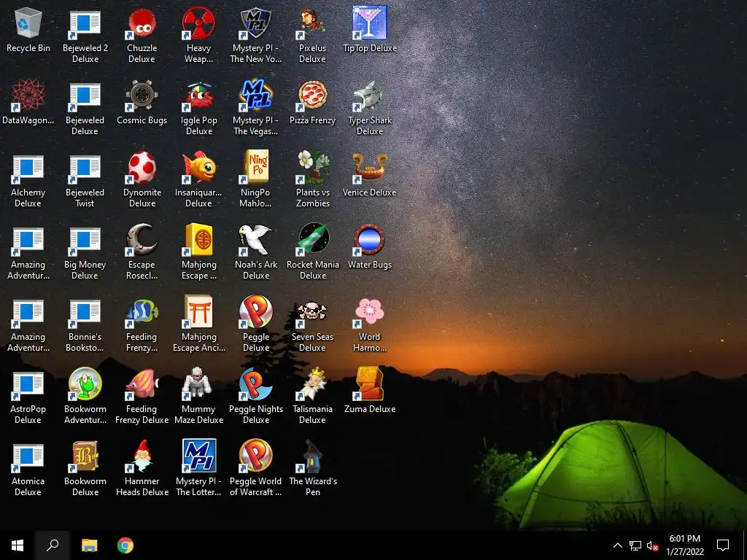The image size is (747, 560).
Task: Open the Windows Start menu
Action: tap(18, 545)
